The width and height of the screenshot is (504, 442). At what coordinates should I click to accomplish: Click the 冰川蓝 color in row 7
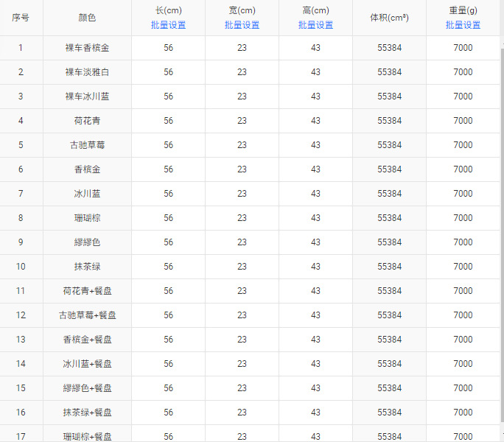tap(87, 194)
